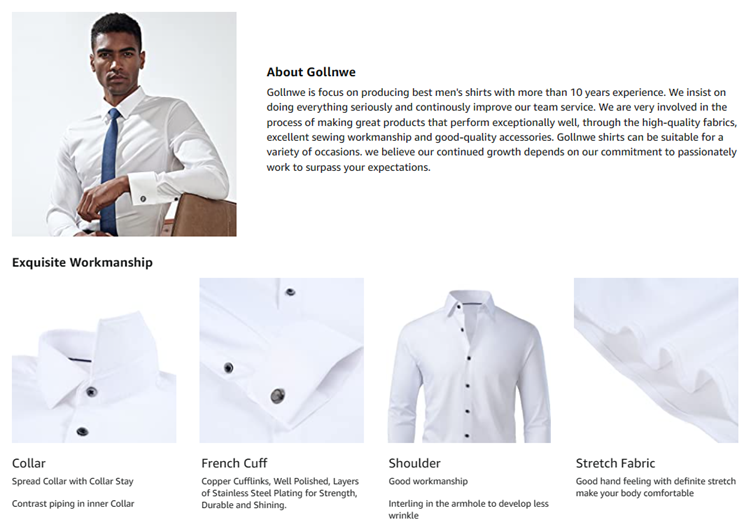This screenshot has height=520, width=751.
Task: Select the French Cuff title text
Action: (x=234, y=463)
